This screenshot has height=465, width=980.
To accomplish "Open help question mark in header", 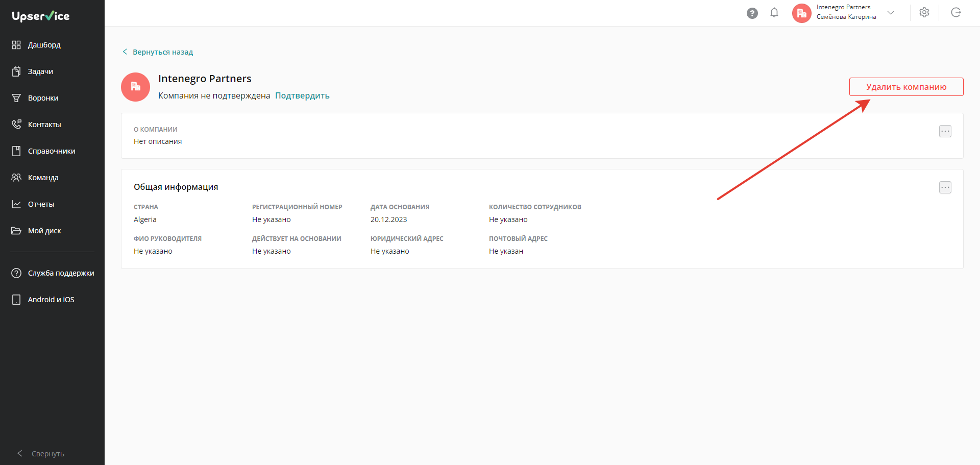I will pyautogui.click(x=752, y=13).
